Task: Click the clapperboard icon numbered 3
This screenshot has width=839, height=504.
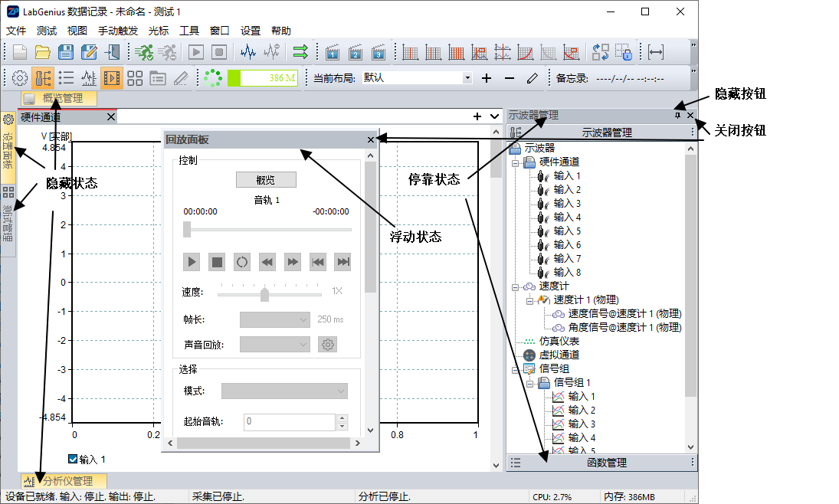Action: tap(379, 52)
